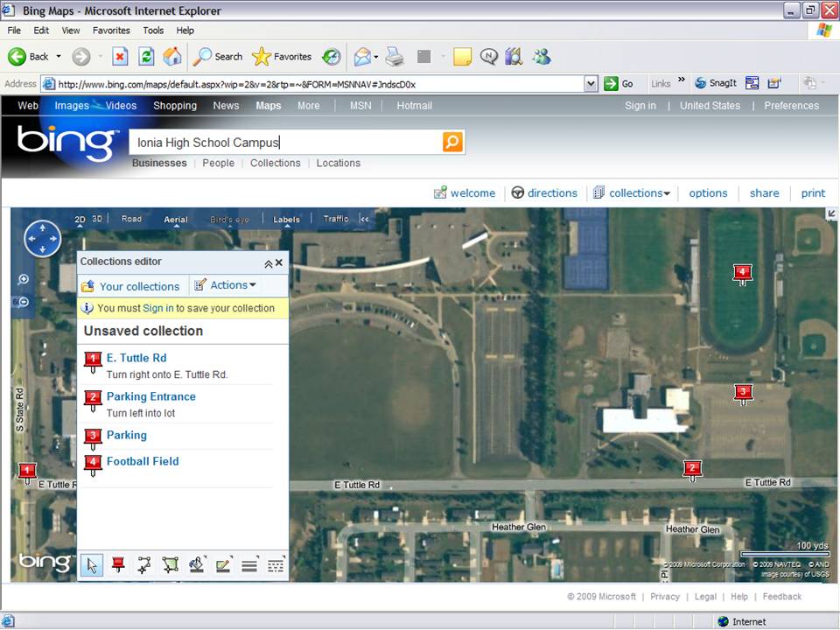Image resolution: width=840 pixels, height=630 pixels.
Task: Click the share link
Action: pos(765,192)
